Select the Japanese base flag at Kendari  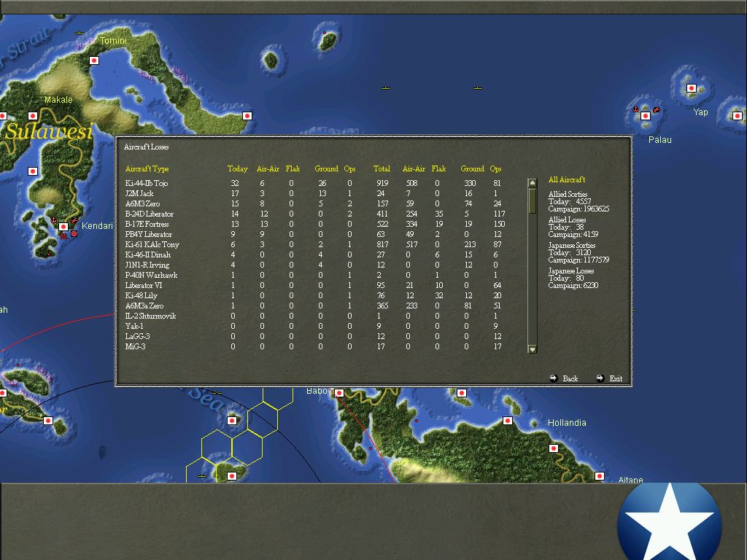click(x=63, y=227)
